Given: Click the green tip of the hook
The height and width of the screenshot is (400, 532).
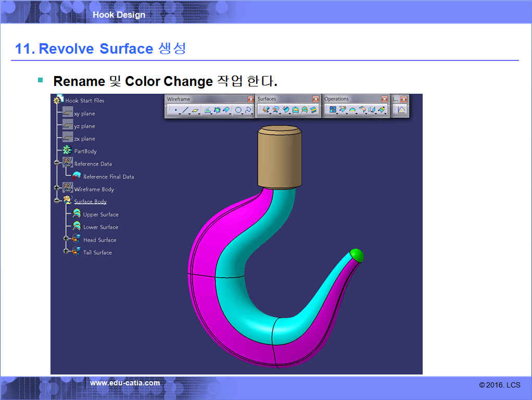Looking at the screenshot, I should click(x=357, y=255).
